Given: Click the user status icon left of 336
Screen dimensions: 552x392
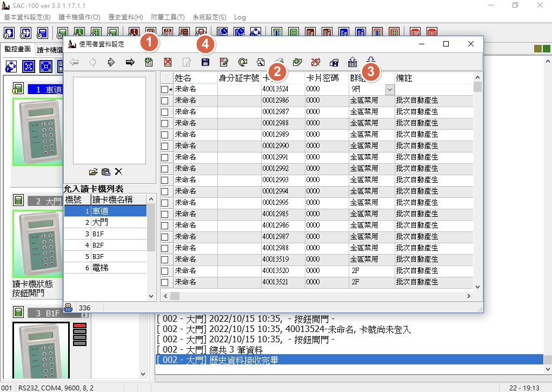Looking at the screenshot, I should pyautogui.click(x=68, y=308).
